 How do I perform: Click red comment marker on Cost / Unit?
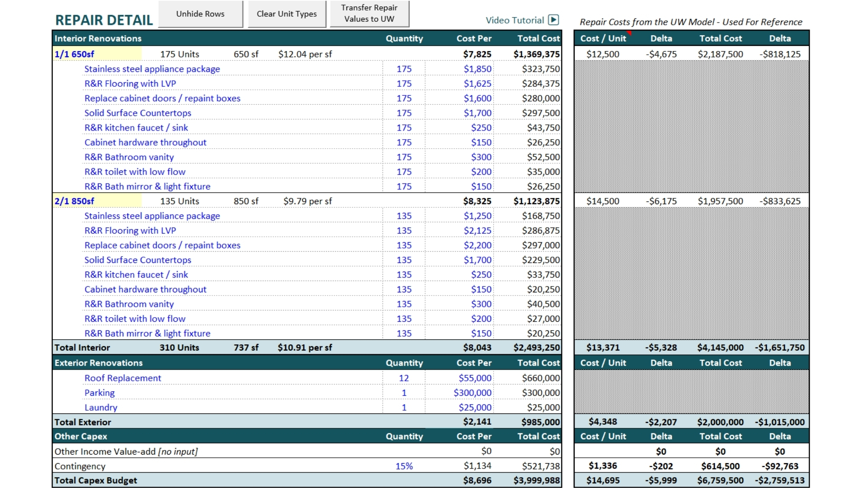pyautogui.click(x=629, y=33)
